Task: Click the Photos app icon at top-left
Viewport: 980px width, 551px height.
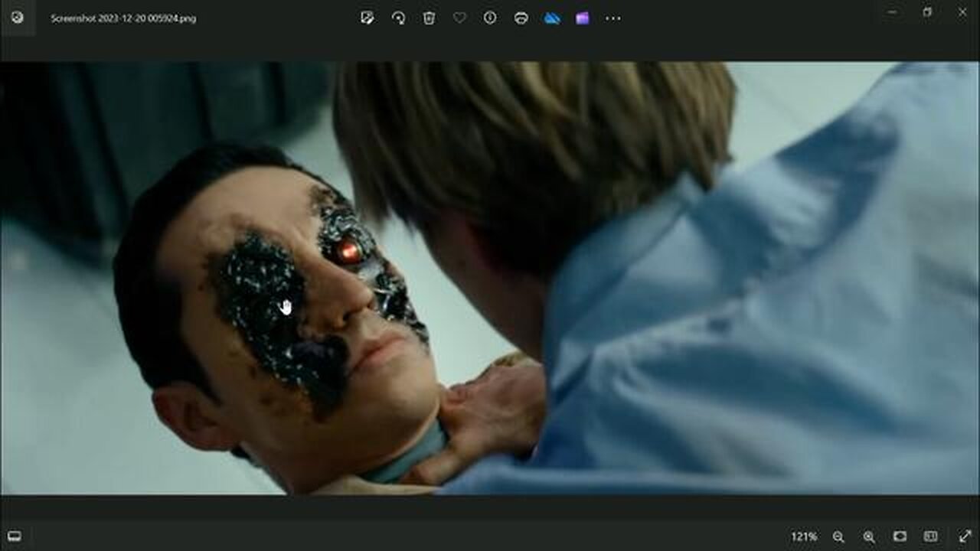Action: [x=18, y=18]
